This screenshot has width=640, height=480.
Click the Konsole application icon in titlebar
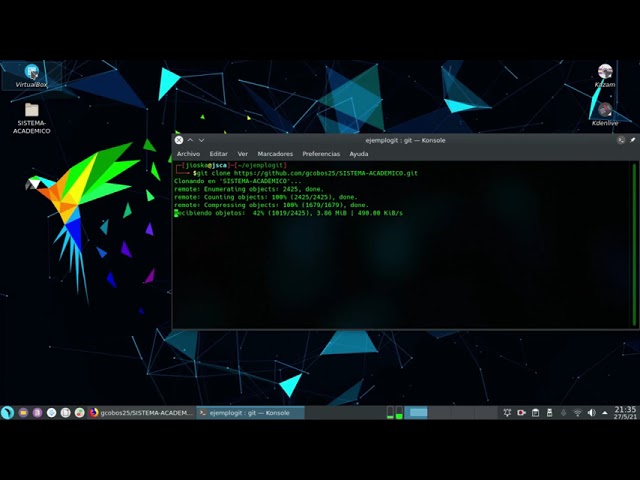621,140
